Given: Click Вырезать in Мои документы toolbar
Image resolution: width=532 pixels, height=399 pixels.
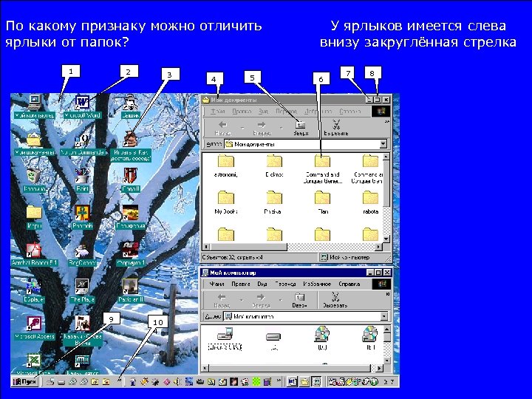Looking at the screenshot, I should pos(336,128).
